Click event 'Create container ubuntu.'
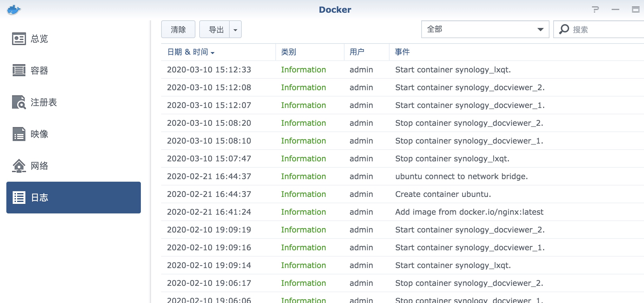The width and height of the screenshot is (644, 303). 443,194
